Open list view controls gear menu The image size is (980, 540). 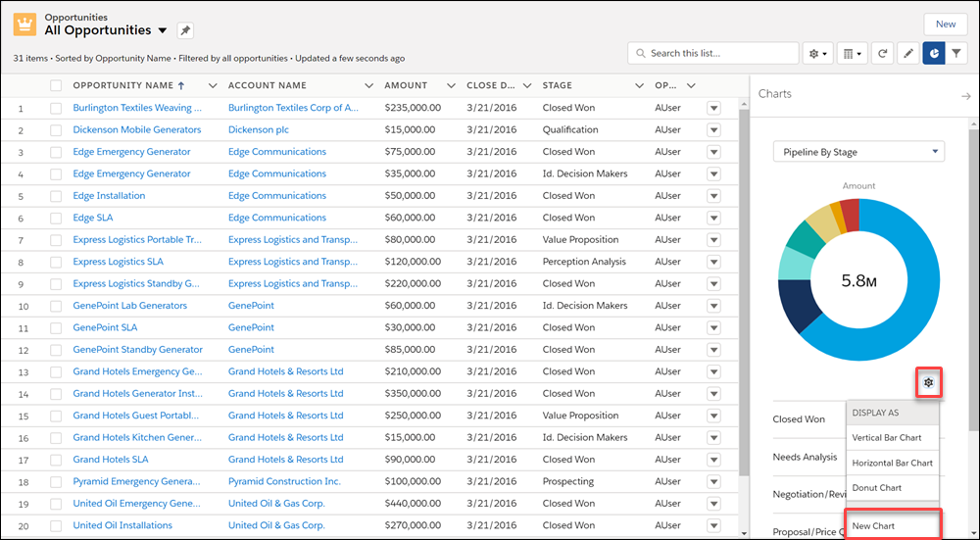[817, 54]
